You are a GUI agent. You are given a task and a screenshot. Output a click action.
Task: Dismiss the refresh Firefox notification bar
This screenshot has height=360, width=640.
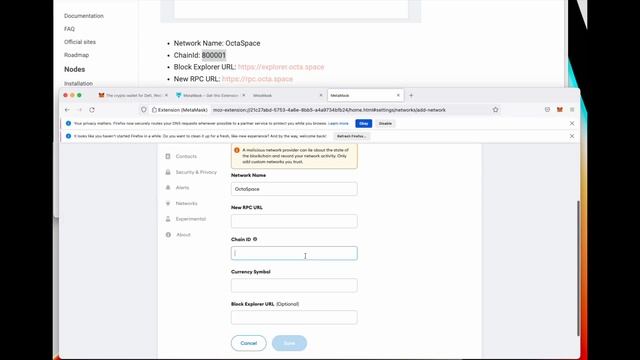[572, 136]
